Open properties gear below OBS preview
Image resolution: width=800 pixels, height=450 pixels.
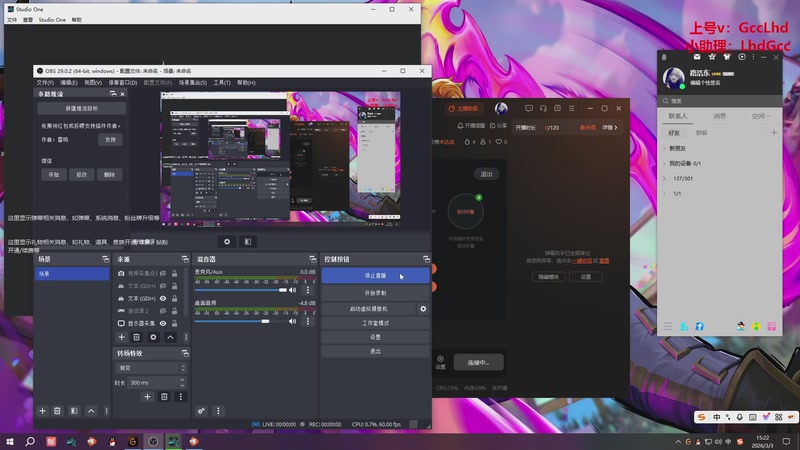[227, 242]
